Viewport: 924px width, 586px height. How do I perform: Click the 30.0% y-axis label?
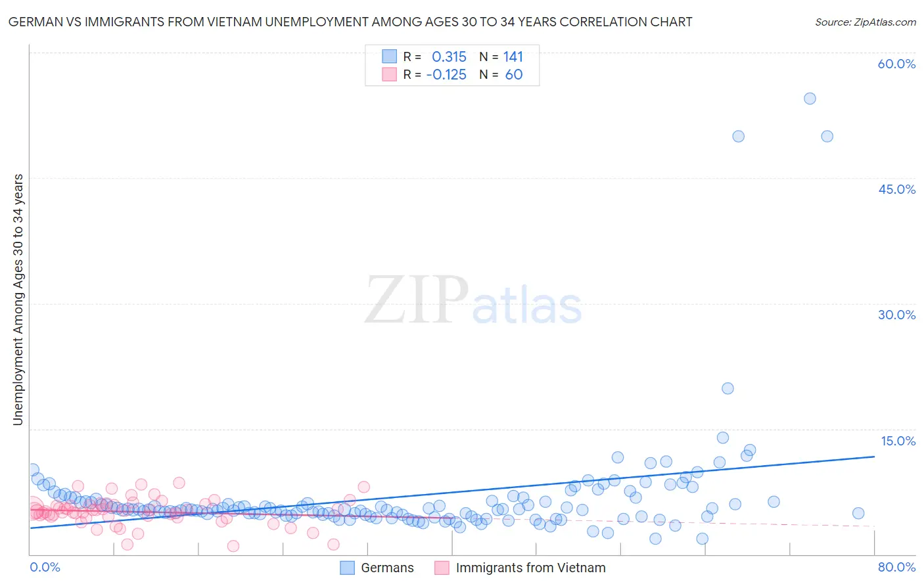(x=896, y=315)
